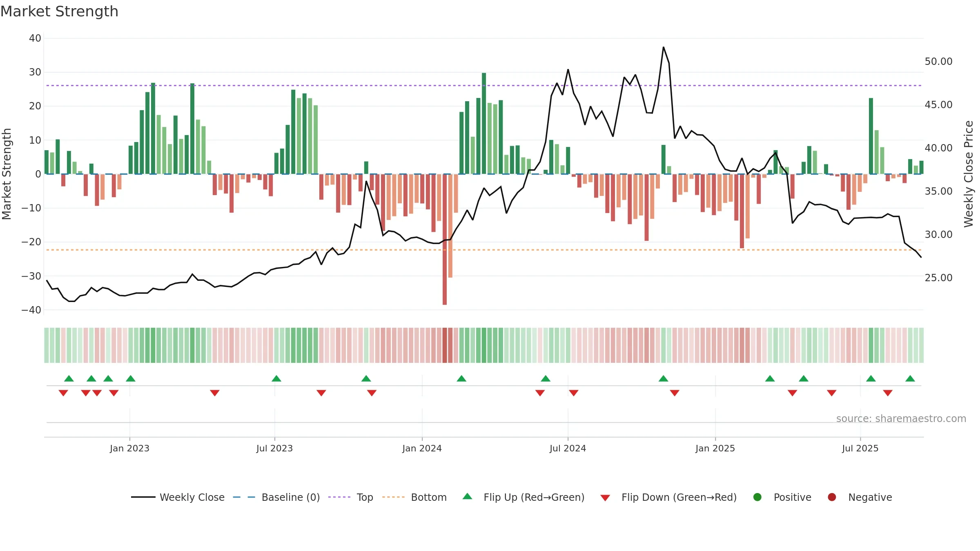Click the Jan 2024 x-axis label

[x=422, y=448]
